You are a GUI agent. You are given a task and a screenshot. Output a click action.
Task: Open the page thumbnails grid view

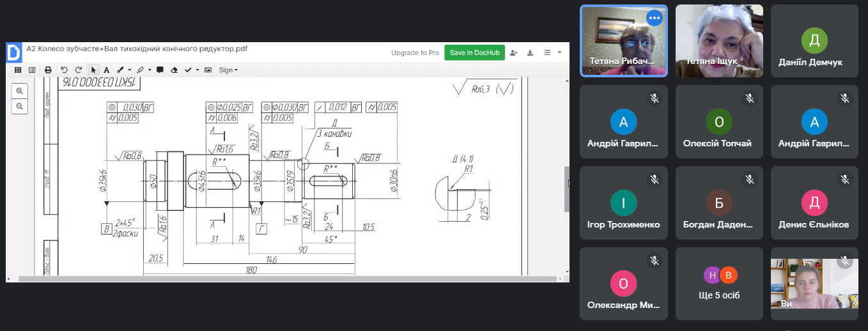click(18, 70)
